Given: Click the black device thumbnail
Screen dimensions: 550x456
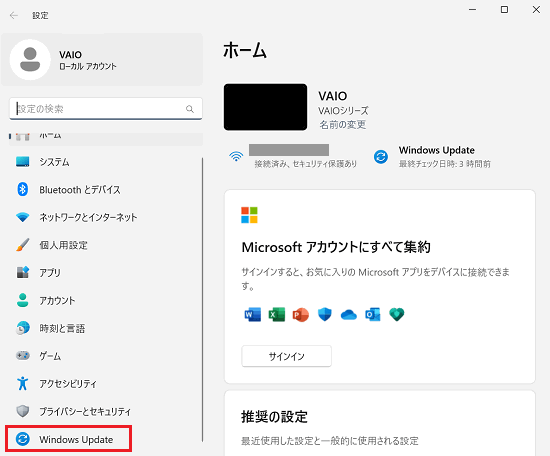Looking at the screenshot, I should pos(266,107).
